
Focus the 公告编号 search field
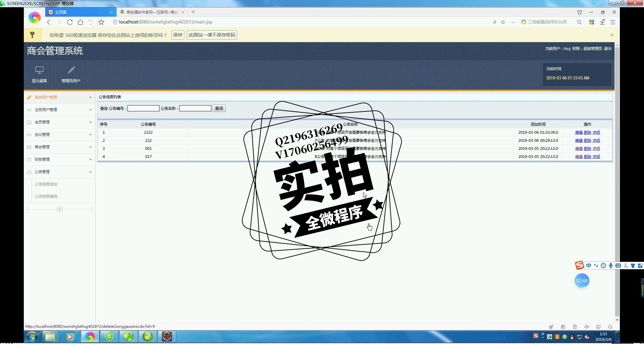pos(143,108)
